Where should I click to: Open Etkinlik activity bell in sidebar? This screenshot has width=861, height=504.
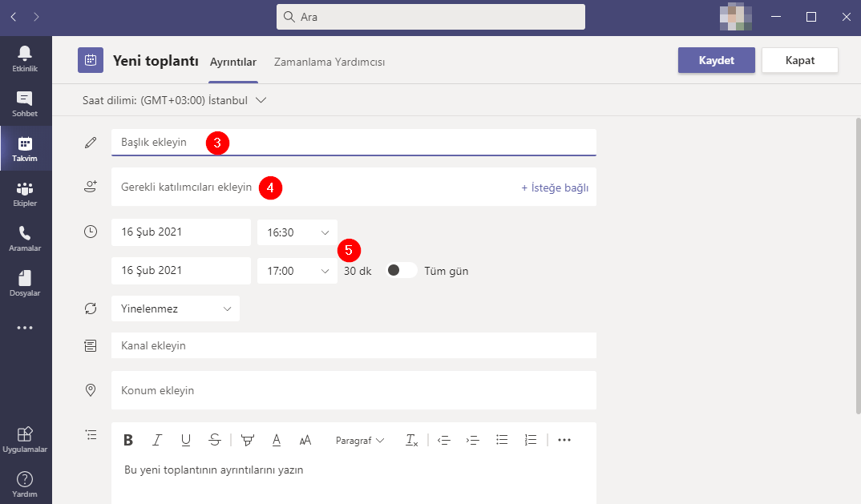pyautogui.click(x=25, y=57)
